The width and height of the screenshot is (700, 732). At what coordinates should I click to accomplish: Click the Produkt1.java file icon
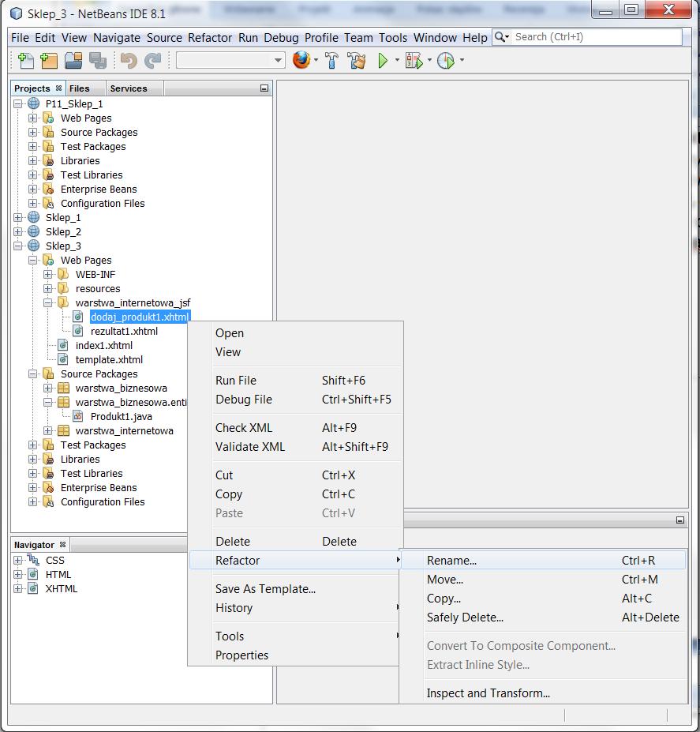[x=78, y=416]
